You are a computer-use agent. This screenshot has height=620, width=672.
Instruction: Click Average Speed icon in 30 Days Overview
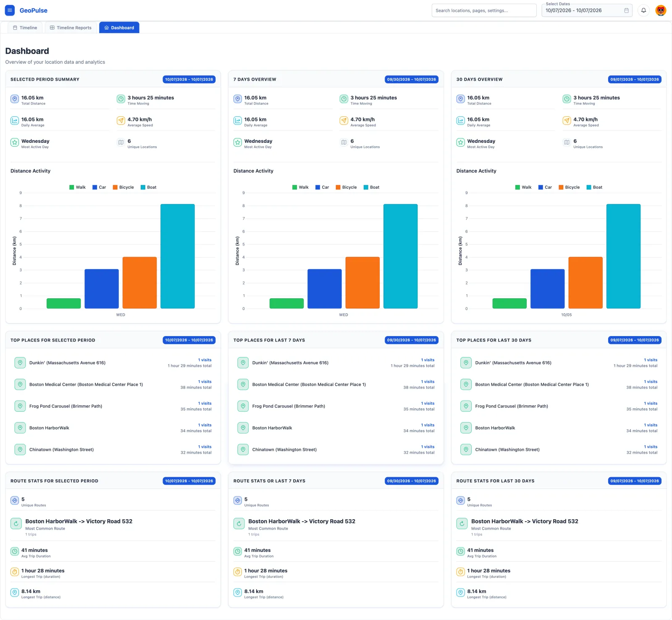click(x=567, y=121)
